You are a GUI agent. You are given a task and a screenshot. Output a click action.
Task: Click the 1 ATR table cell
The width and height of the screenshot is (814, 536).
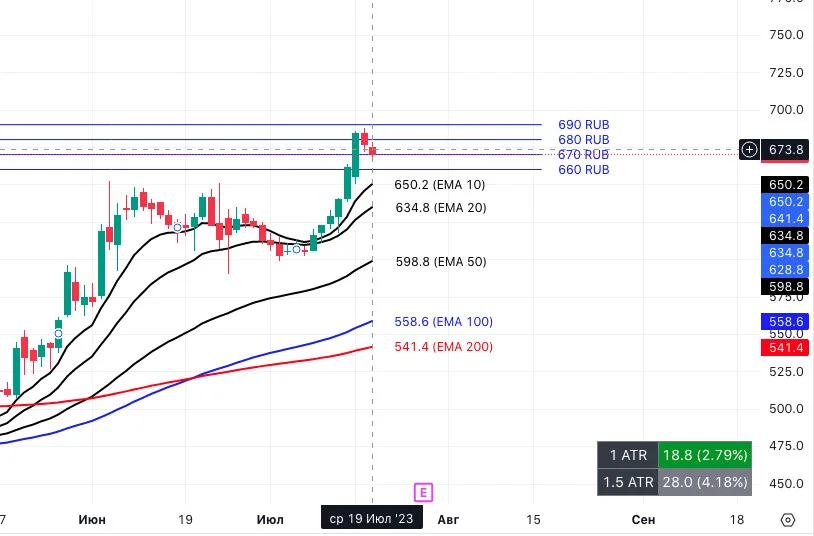coord(628,455)
